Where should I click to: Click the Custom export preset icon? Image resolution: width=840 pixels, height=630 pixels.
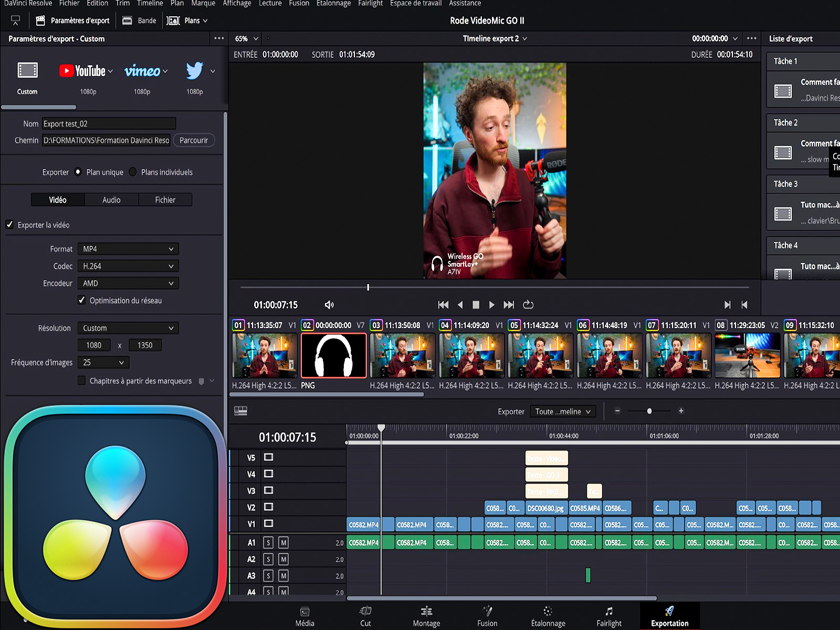(27, 71)
